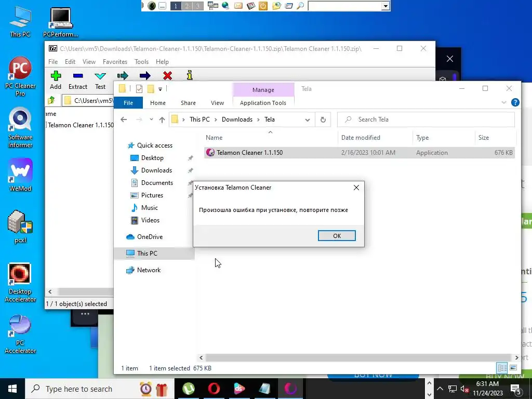Select Network in navigation pane
Viewport: 532px width, 399px height.
149,270
